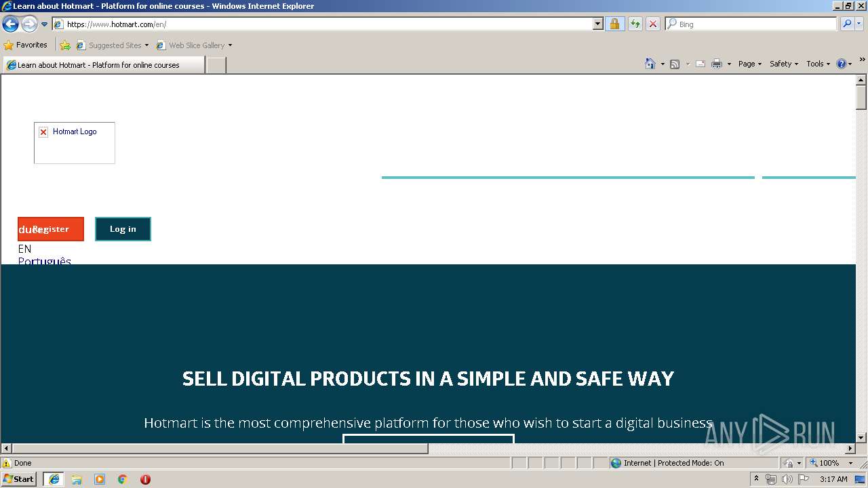
Task: Expand the Print options dropdown arrow
Action: pyautogui.click(x=729, y=64)
